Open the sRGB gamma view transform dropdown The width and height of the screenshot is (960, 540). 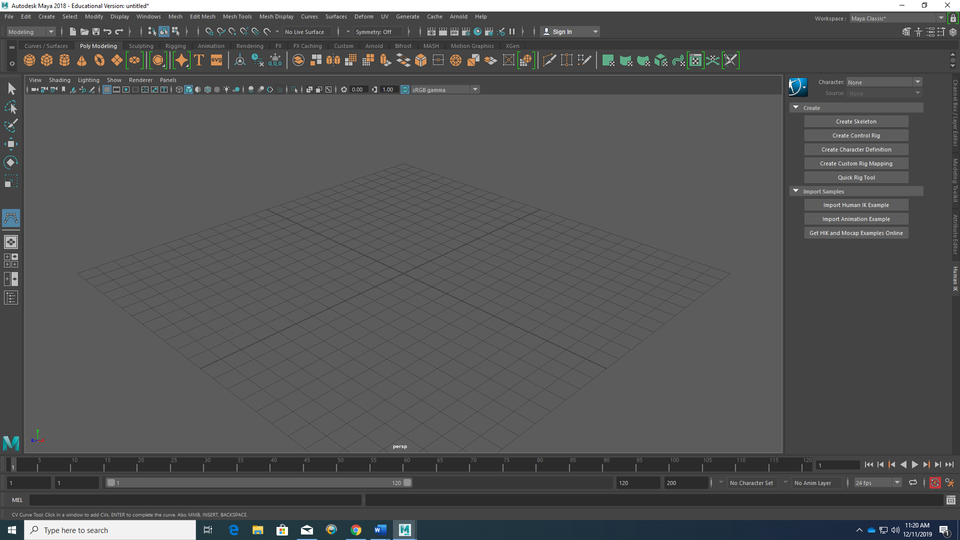[445, 89]
